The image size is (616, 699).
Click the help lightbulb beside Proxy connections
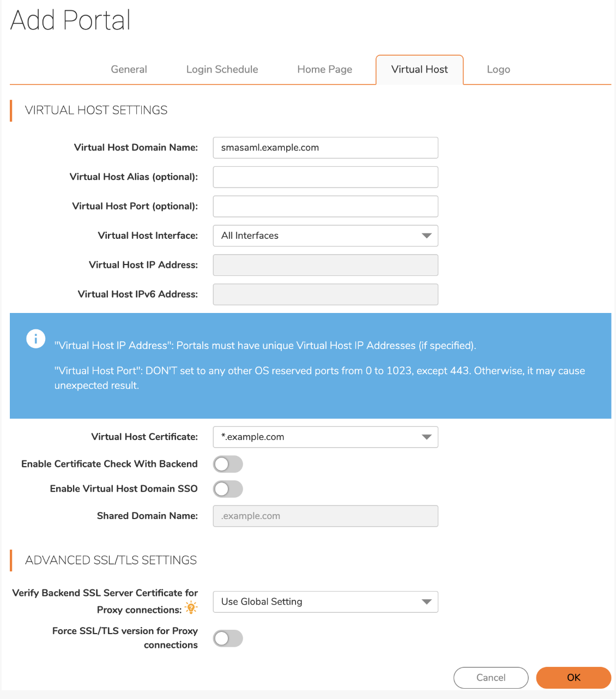point(191,608)
